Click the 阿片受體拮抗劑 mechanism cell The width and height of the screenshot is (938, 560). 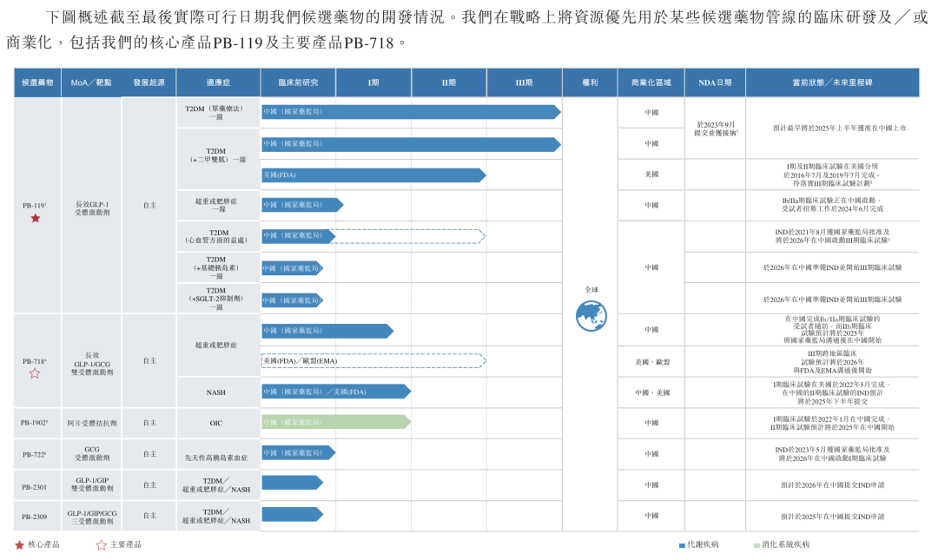(x=91, y=423)
